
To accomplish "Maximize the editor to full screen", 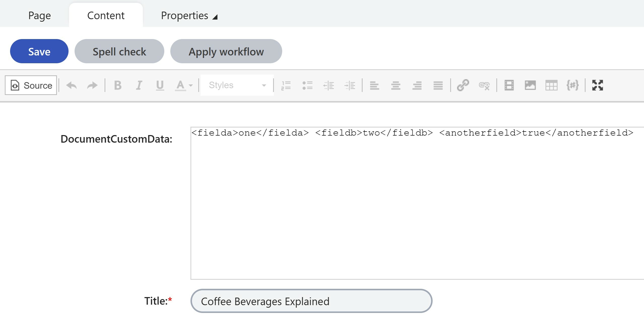I will [x=597, y=85].
